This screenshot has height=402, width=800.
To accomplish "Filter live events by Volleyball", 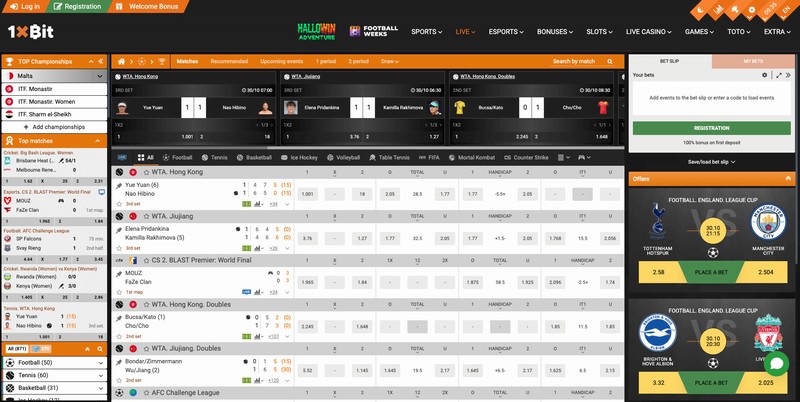I will (x=343, y=158).
